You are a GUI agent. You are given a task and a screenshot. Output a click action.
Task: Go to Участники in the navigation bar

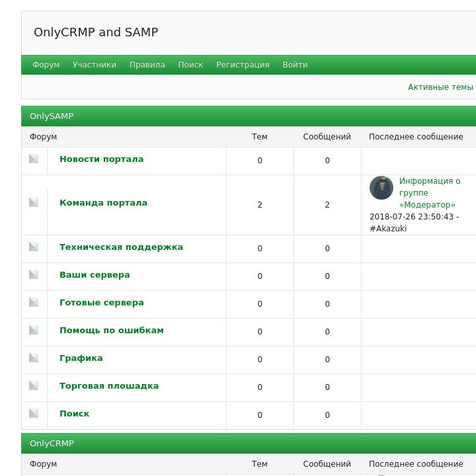tap(95, 65)
